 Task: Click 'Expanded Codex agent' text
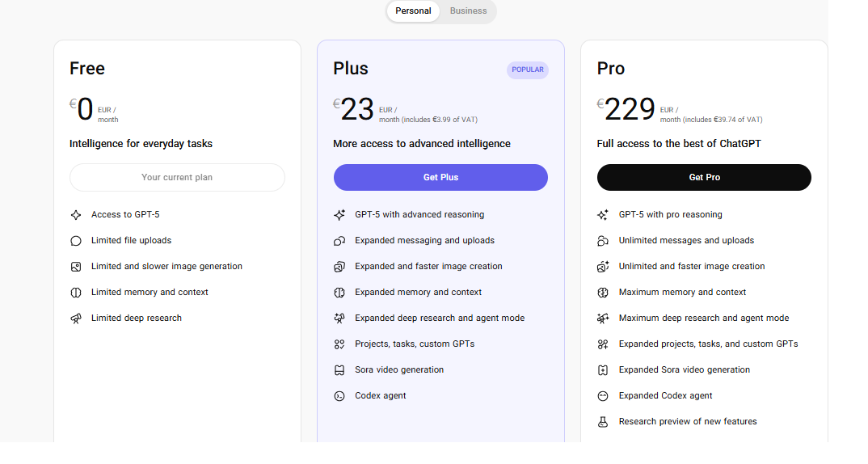(665, 396)
